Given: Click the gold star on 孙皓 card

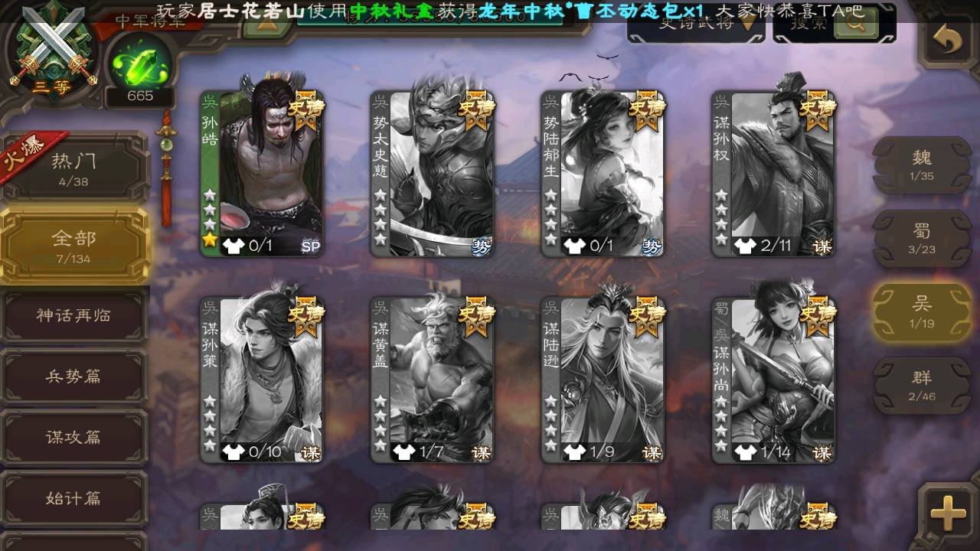Looking at the screenshot, I should pyautogui.click(x=209, y=240).
